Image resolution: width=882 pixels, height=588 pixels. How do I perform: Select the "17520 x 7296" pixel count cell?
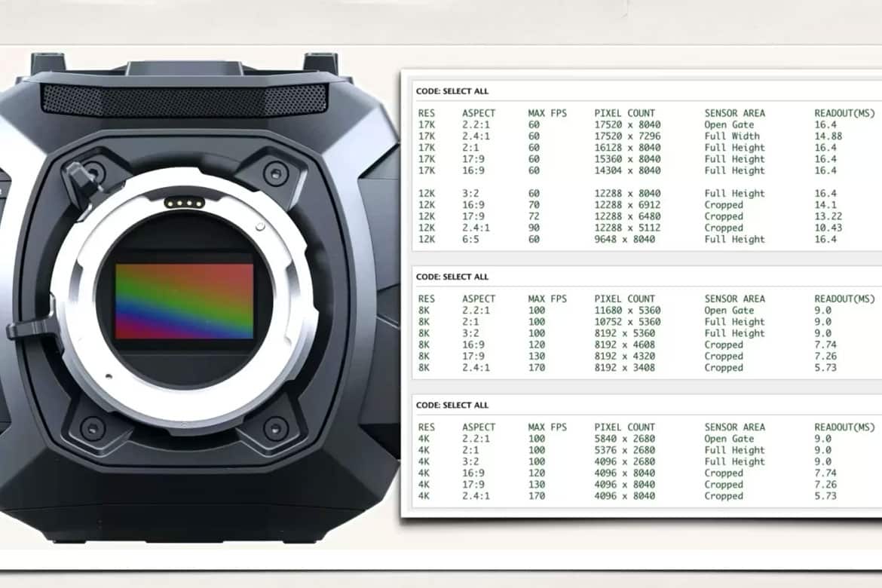[627, 136]
